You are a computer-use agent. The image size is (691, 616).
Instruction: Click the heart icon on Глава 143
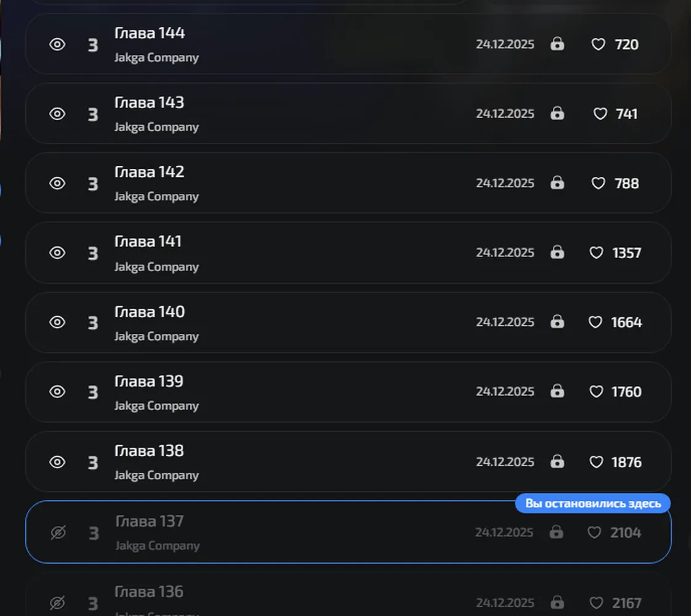tap(600, 114)
